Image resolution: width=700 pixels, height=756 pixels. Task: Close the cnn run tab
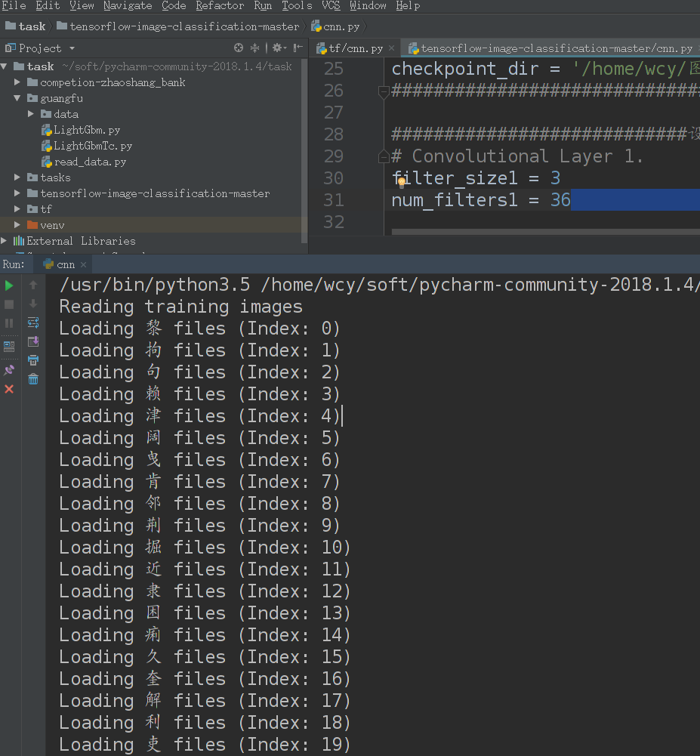click(x=83, y=264)
